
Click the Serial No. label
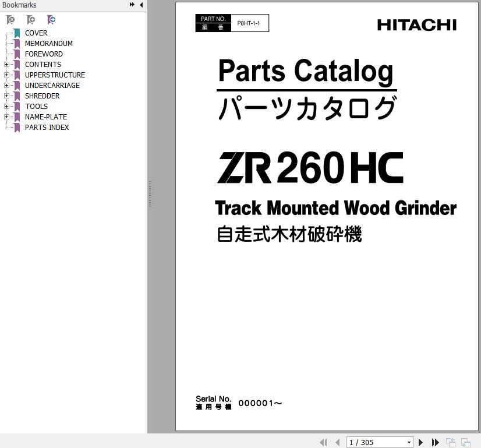214,399
